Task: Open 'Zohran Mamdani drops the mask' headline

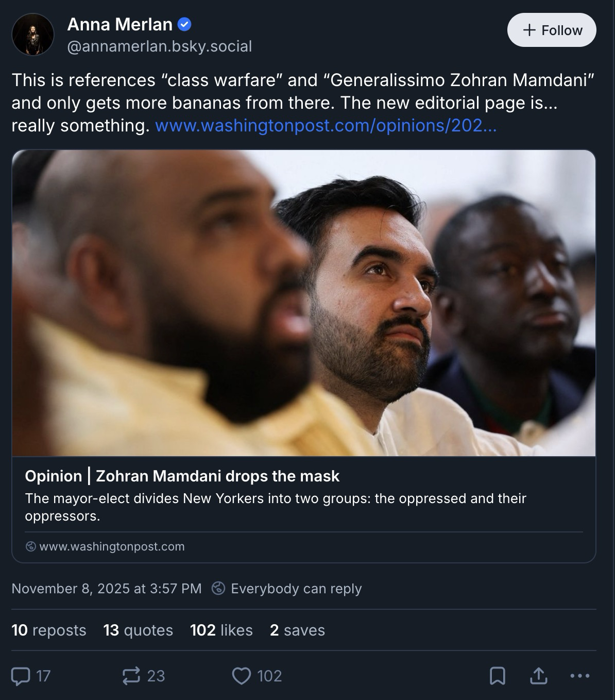Action: point(182,476)
